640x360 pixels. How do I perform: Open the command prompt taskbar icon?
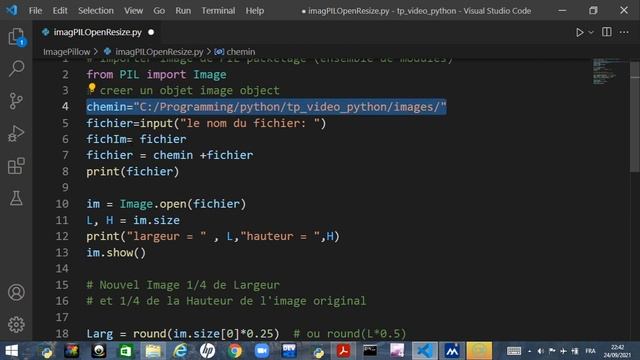pyautogui.click(x=370, y=351)
